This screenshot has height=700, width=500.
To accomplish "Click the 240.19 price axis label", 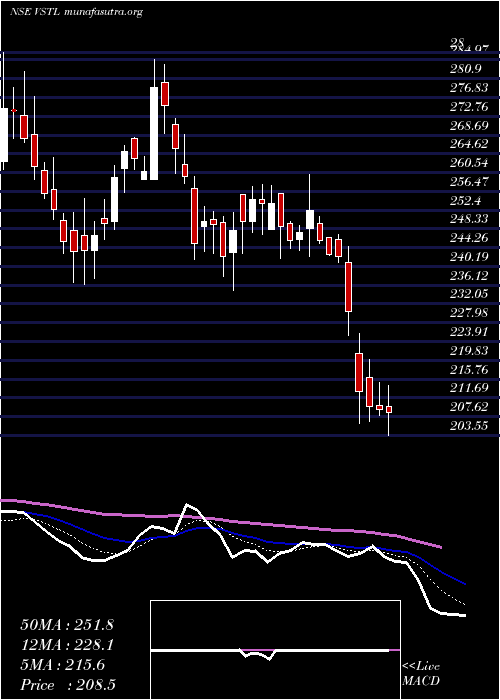I will [469, 257].
